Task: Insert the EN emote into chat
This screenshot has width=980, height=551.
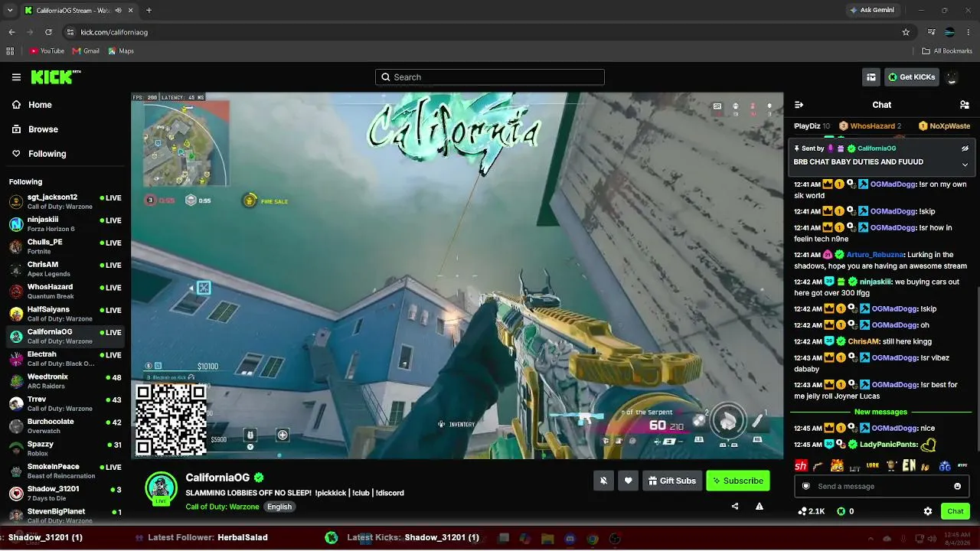Action: [x=909, y=465]
